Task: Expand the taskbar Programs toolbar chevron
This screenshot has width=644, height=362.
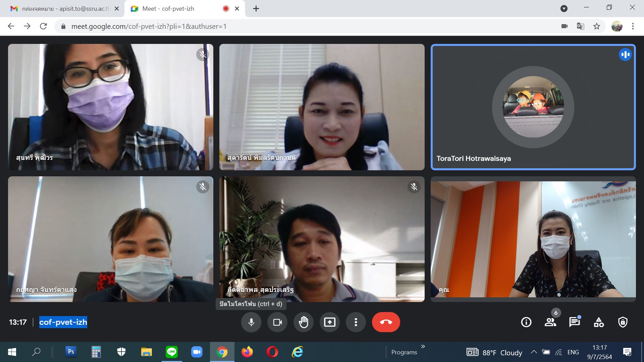Action: (x=423, y=346)
